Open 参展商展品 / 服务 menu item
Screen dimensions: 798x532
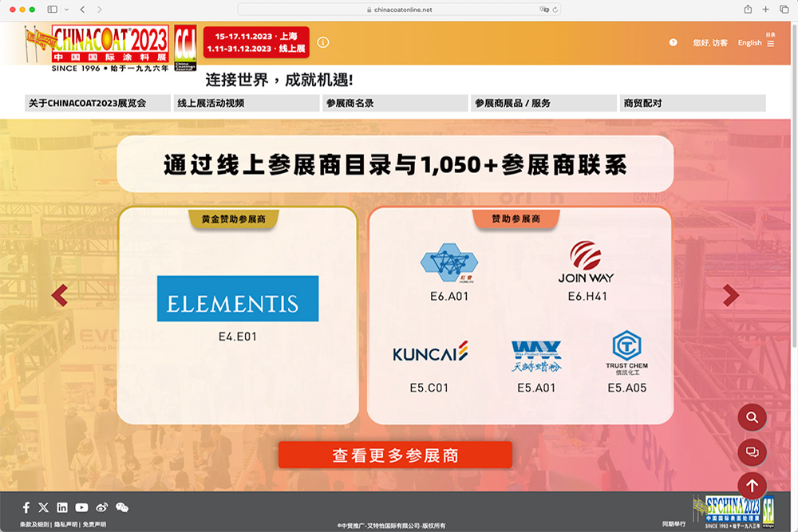tap(544, 103)
